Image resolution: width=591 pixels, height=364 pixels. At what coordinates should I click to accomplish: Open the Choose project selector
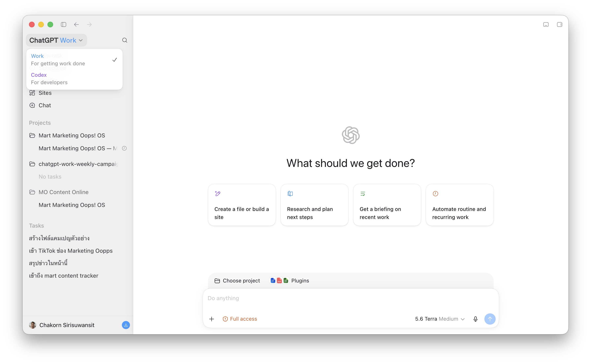click(237, 281)
